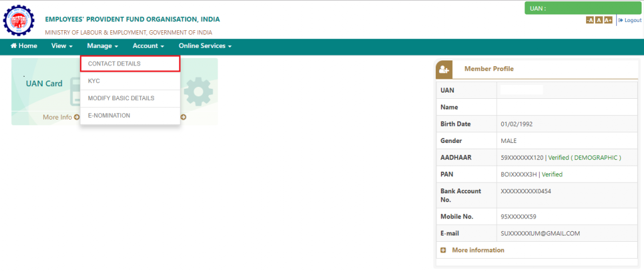Open the UAN Card tile
This screenshot has height=272, width=644.
point(46,91)
